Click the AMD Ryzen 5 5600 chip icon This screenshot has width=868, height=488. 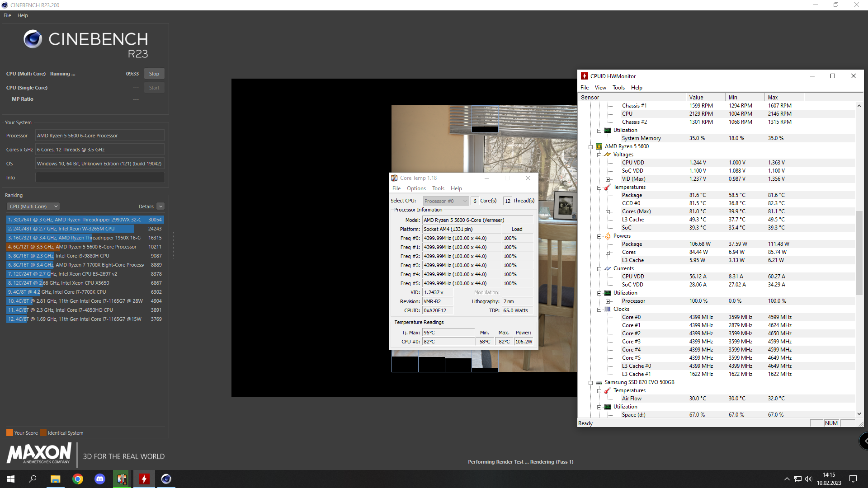click(599, 146)
